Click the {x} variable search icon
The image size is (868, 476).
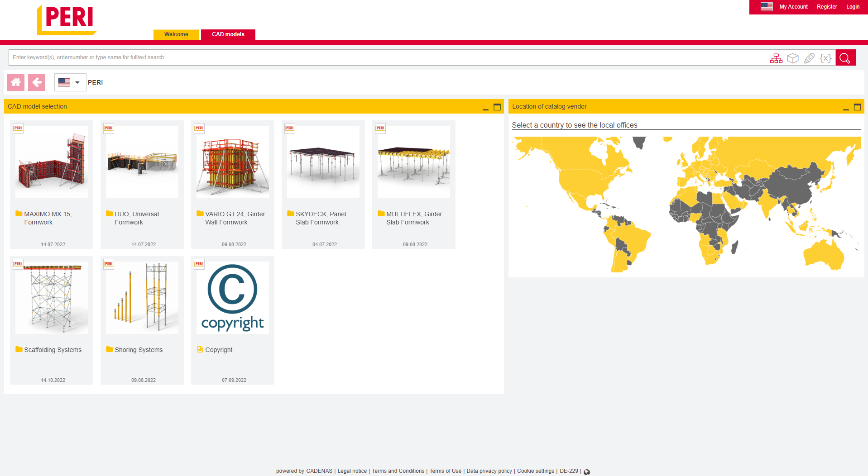tap(825, 58)
